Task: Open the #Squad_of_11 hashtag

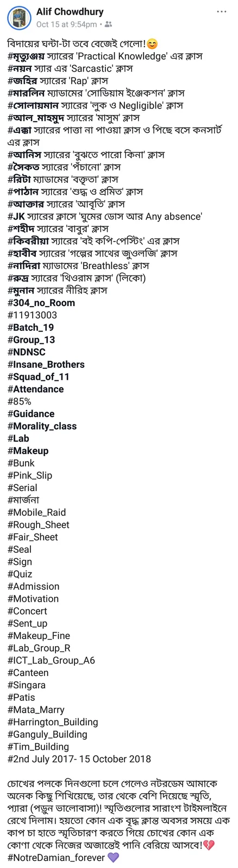Action: tap(39, 377)
